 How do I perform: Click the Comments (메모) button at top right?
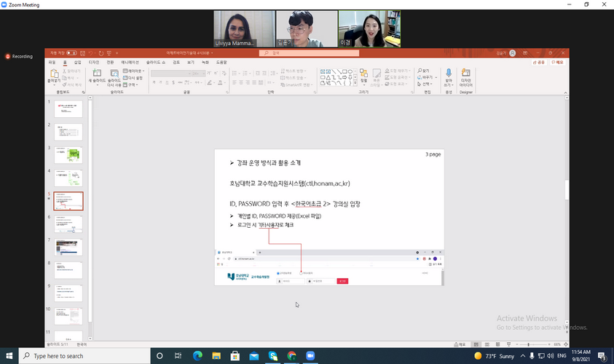[x=557, y=63]
